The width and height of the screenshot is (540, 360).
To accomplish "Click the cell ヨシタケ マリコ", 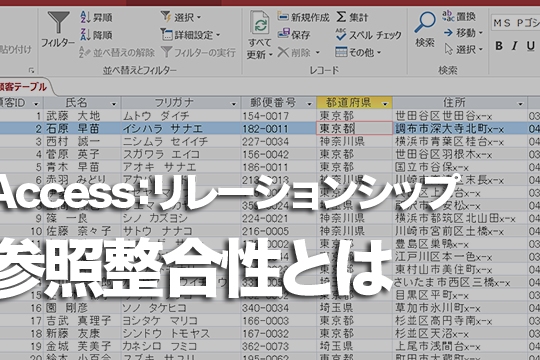I will [180, 320].
